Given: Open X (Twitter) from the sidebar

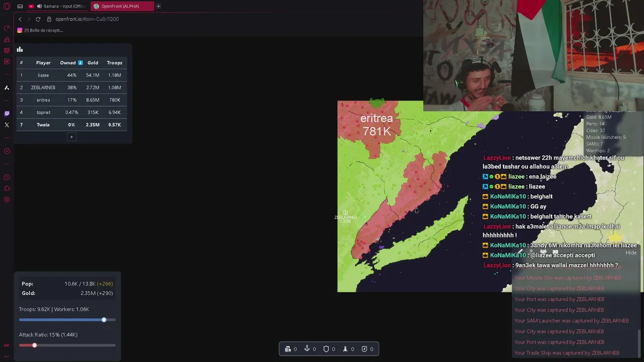Looking at the screenshot, I should (x=7, y=125).
